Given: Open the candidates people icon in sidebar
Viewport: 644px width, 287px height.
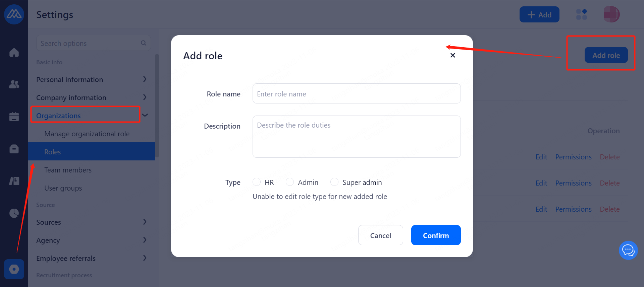Looking at the screenshot, I should [14, 84].
